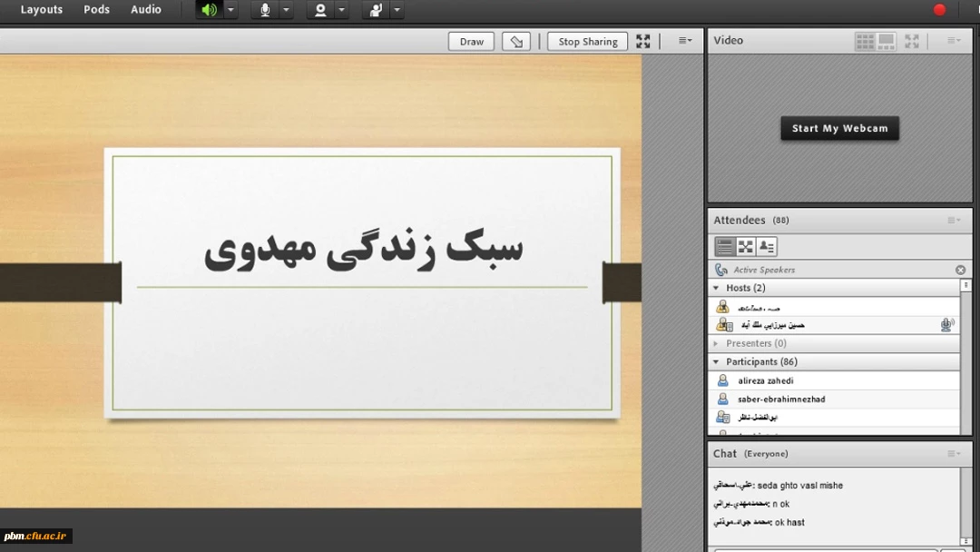
Task: Open the raise hand status dropdown arrow
Action: (397, 10)
